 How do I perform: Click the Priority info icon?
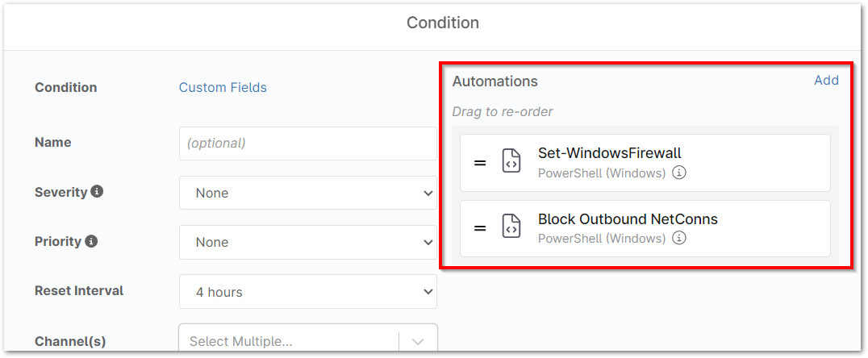click(x=91, y=241)
